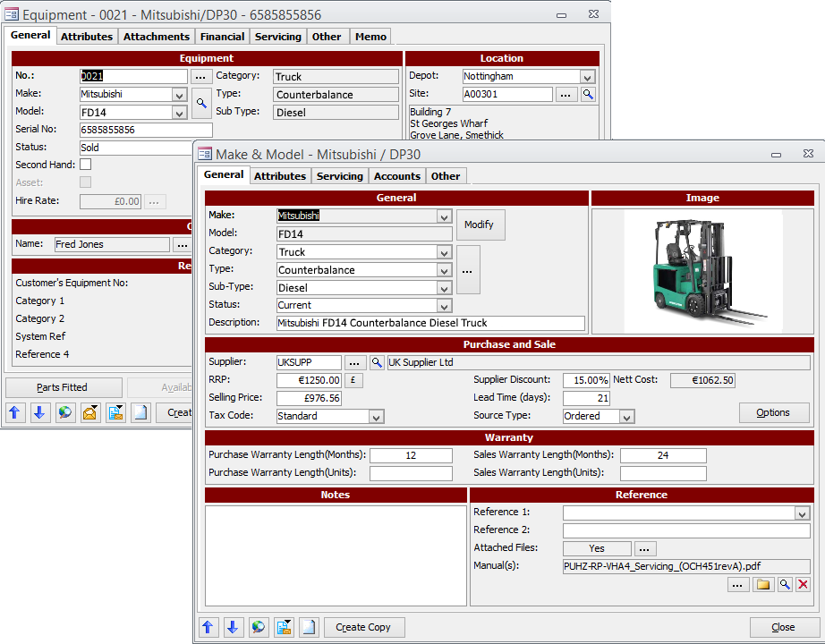Click Sales Warranty Length(Months) field
The height and width of the screenshot is (644, 825).
[663, 455]
